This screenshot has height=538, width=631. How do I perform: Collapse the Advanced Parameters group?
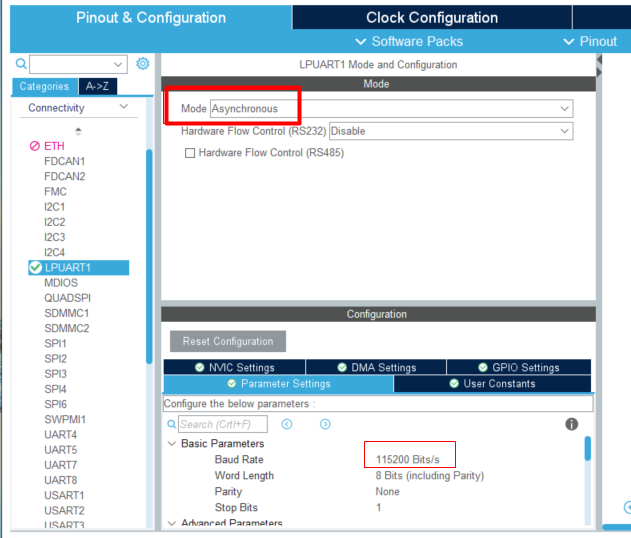pyautogui.click(x=172, y=523)
